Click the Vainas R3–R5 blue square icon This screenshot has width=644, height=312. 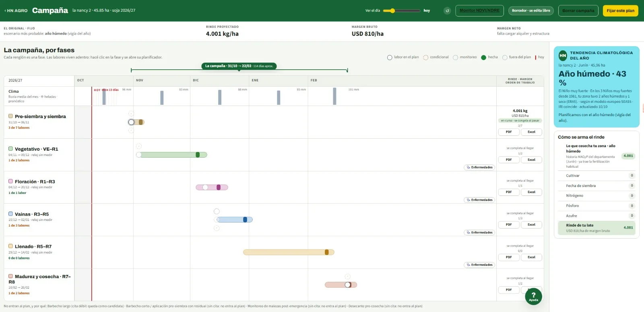tap(11, 214)
